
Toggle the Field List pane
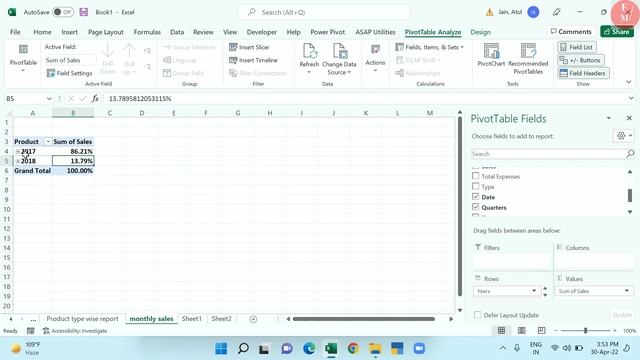(x=576, y=47)
